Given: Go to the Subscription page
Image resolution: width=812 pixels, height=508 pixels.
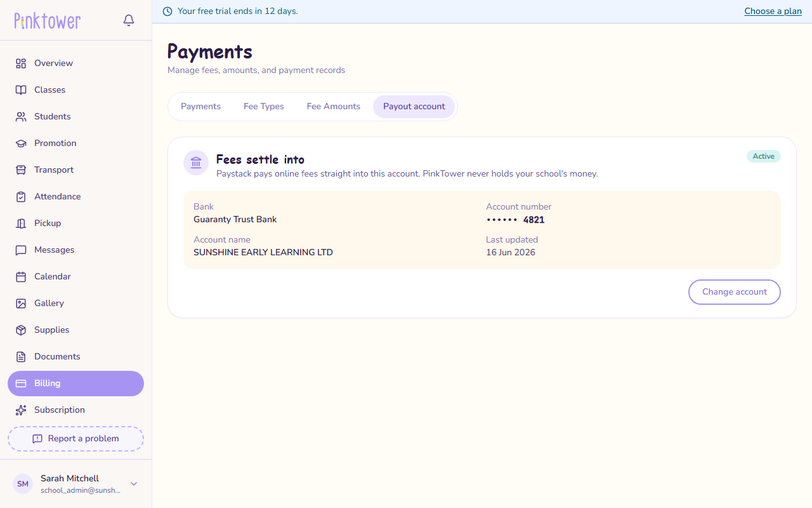Looking at the screenshot, I should click(76, 410).
